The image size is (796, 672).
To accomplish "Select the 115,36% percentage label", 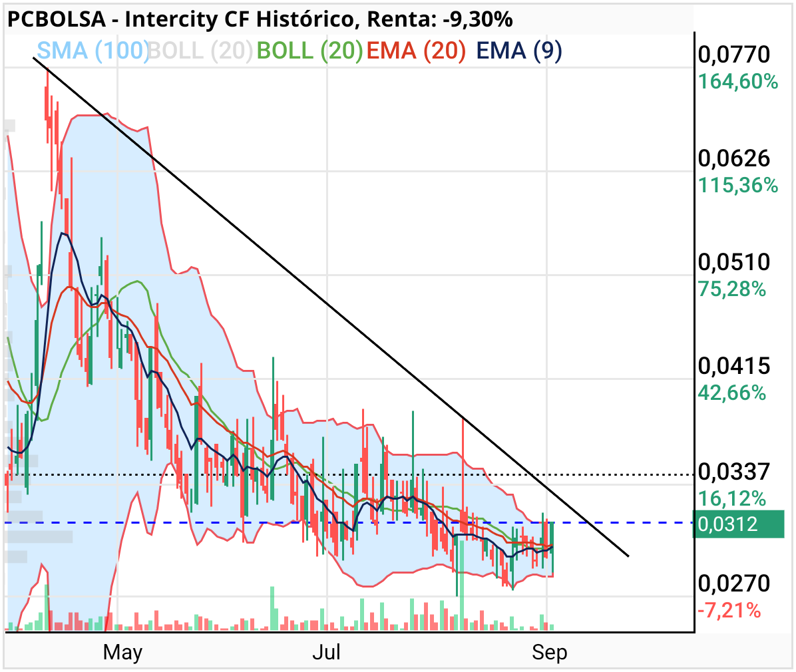I will 738,185.
